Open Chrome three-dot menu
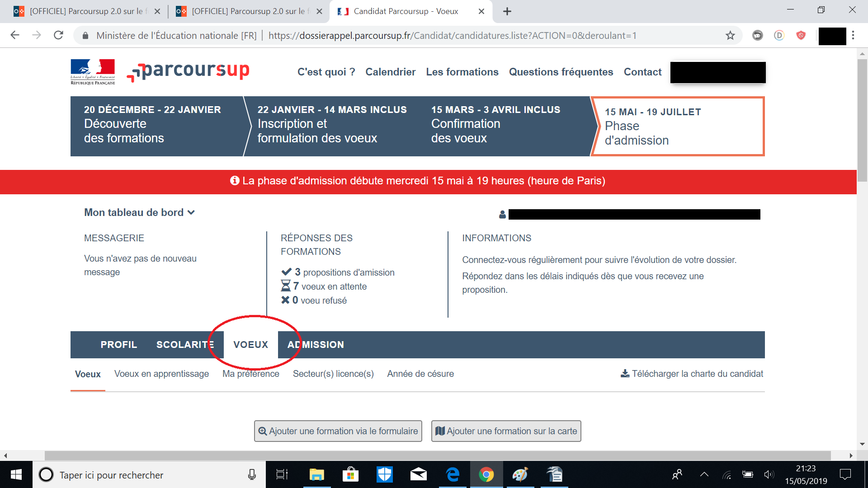 (x=853, y=35)
